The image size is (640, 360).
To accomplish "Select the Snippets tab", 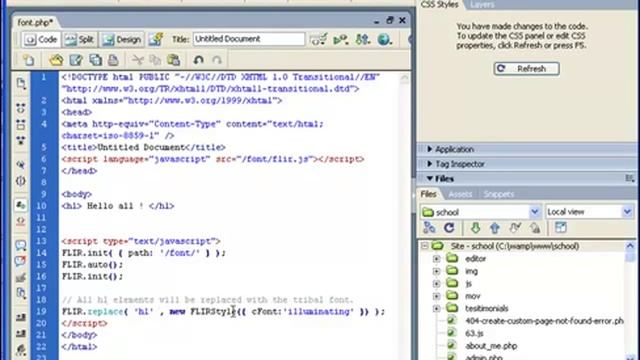I will [499, 194].
